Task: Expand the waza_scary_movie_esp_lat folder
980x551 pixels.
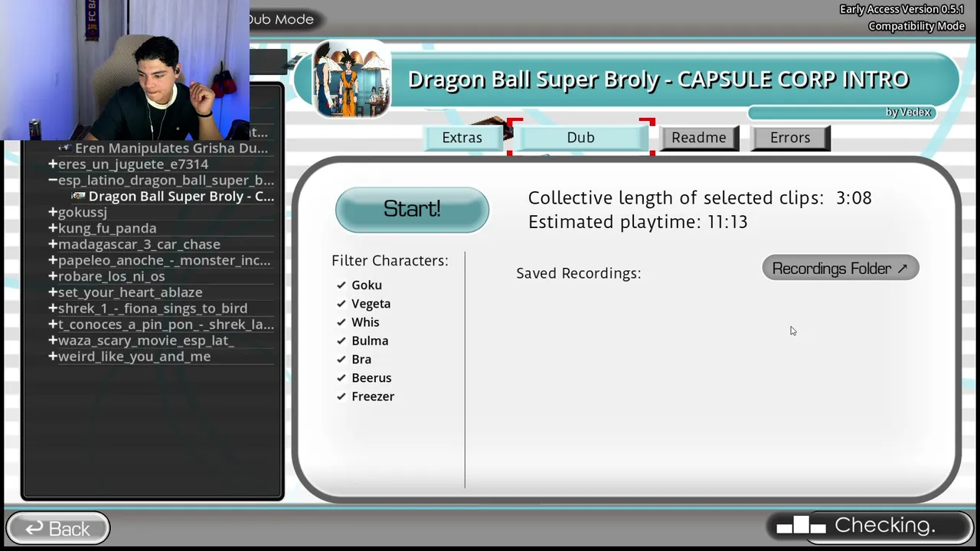Action: click(x=53, y=341)
